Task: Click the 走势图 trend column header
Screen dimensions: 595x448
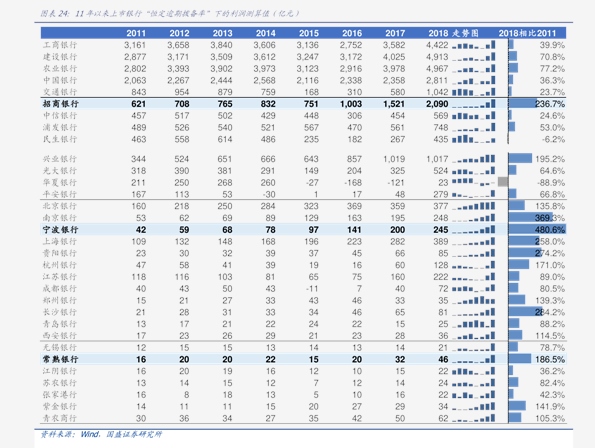Action: coord(466,33)
